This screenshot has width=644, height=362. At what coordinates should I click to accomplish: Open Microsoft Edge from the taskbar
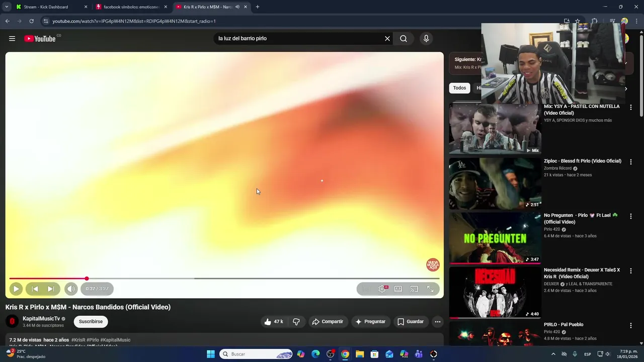315,354
